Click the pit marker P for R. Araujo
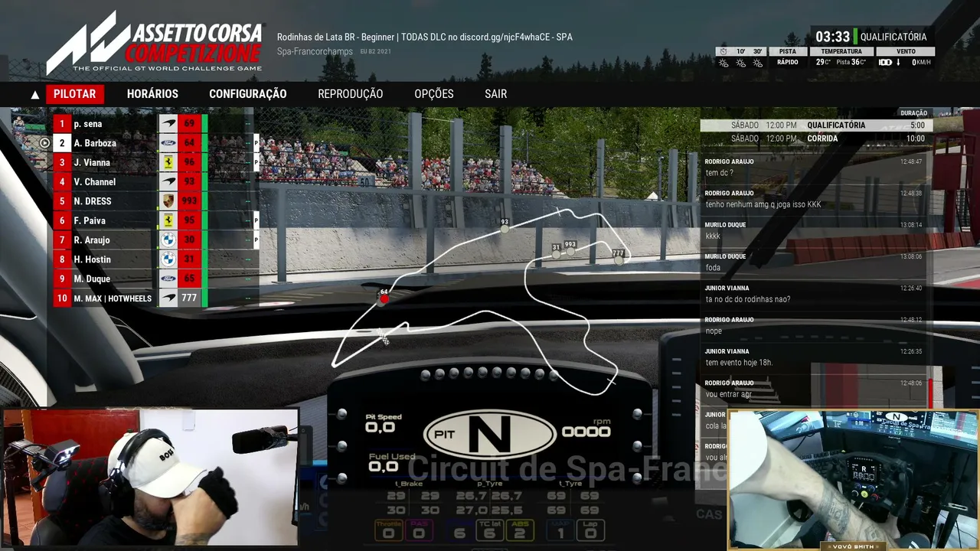The image size is (980, 551). click(256, 240)
